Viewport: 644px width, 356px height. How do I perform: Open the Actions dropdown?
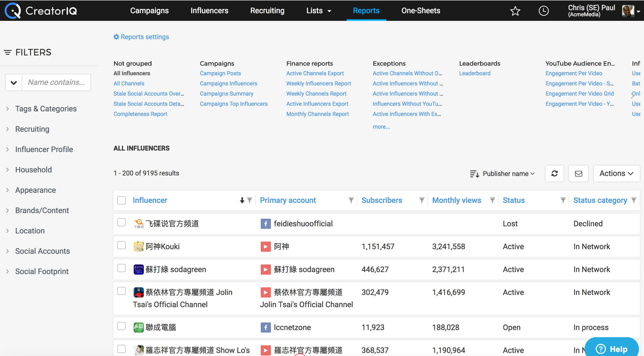[x=616, y=173]
